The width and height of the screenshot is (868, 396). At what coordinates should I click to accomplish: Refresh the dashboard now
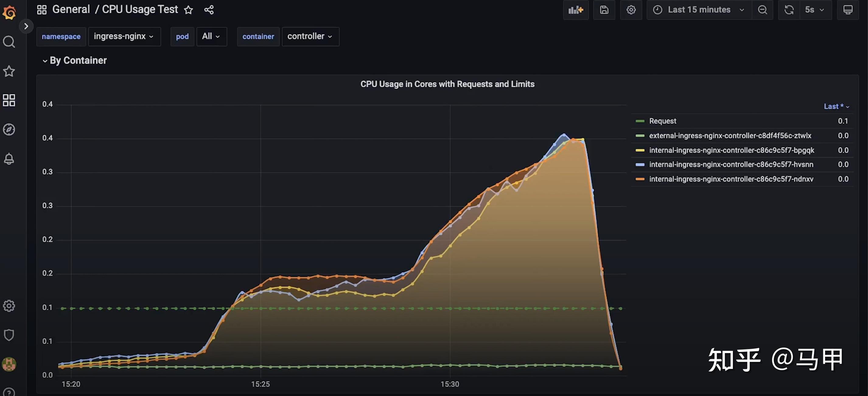click(x=789, y=10)
